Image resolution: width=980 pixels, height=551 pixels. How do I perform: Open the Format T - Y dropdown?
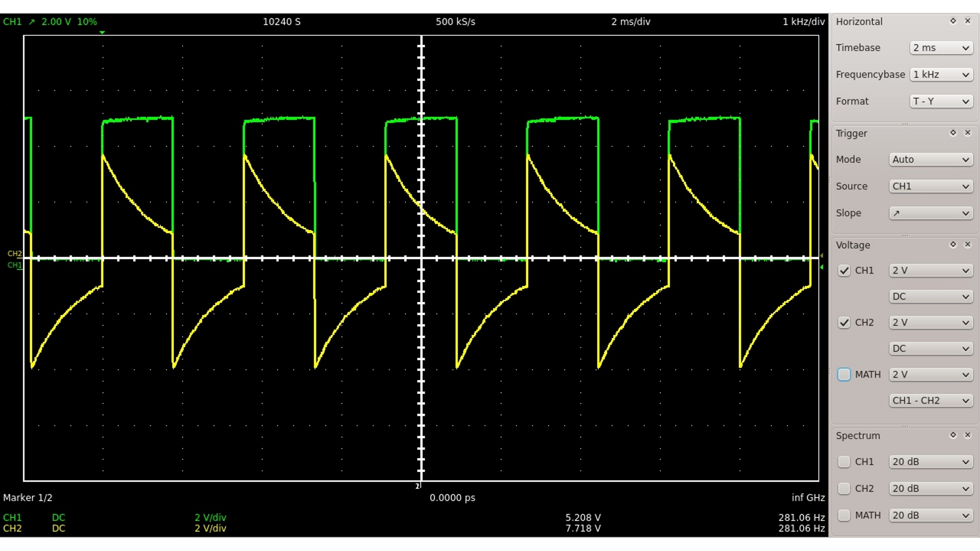tap(941, 102)
